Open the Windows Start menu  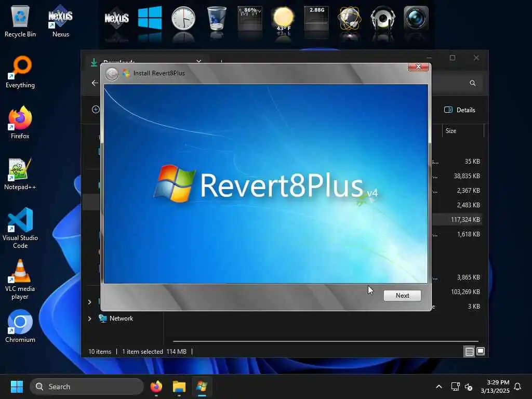tap(17, 387)
